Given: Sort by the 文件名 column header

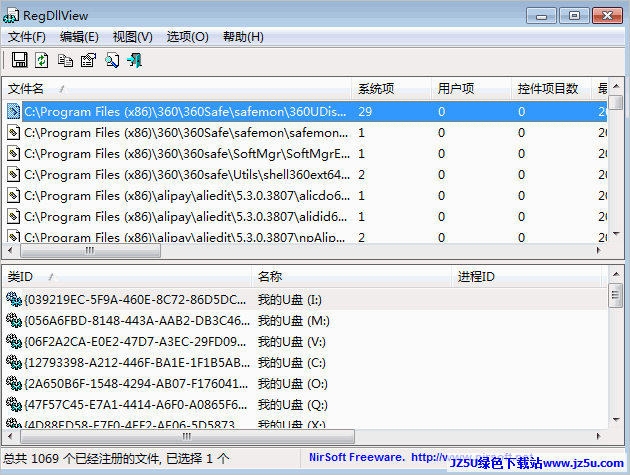Looking at the screenshot, I should point(177,88).
